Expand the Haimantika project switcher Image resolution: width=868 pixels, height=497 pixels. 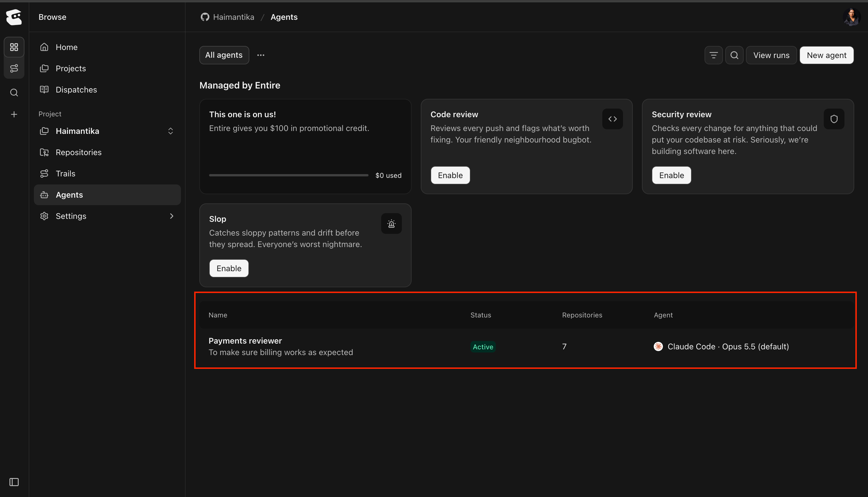coord(107,131)
